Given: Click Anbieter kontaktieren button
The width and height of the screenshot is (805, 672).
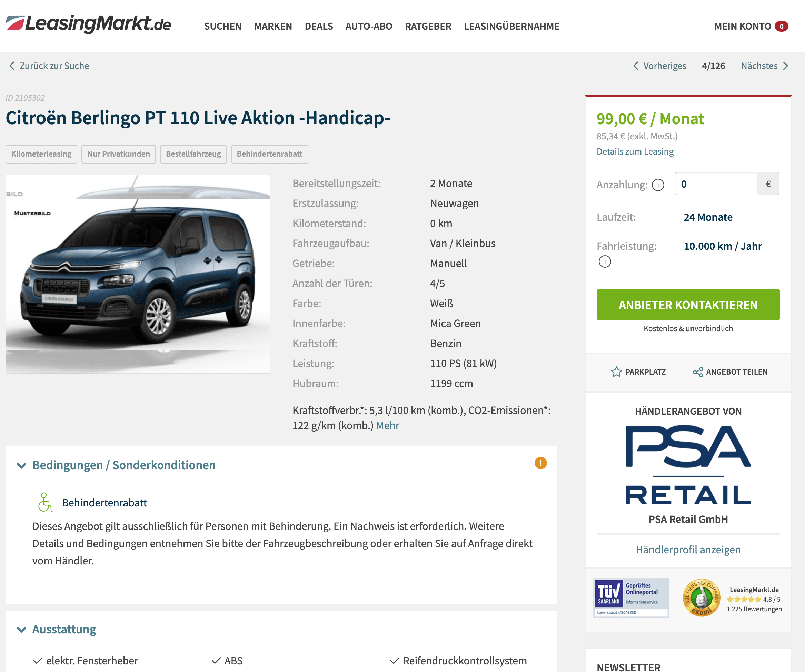Looking at the screenshot, I should pos(688,305).
